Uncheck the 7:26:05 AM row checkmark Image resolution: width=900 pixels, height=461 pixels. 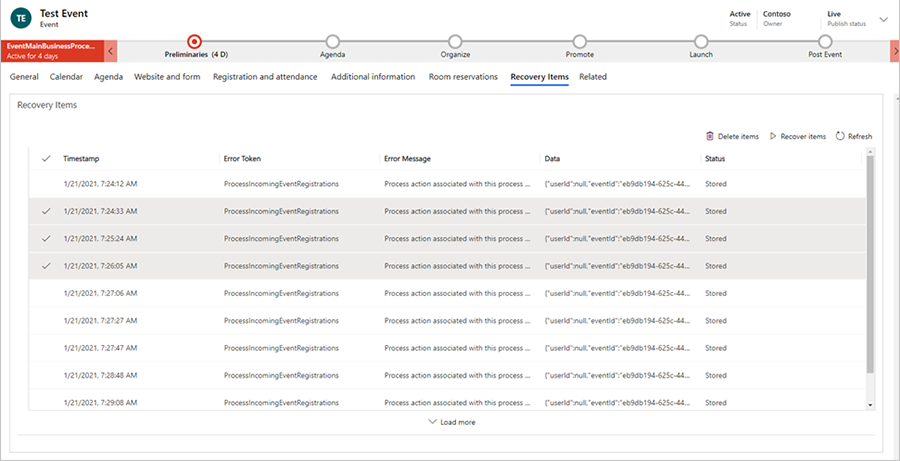(46, 266)
